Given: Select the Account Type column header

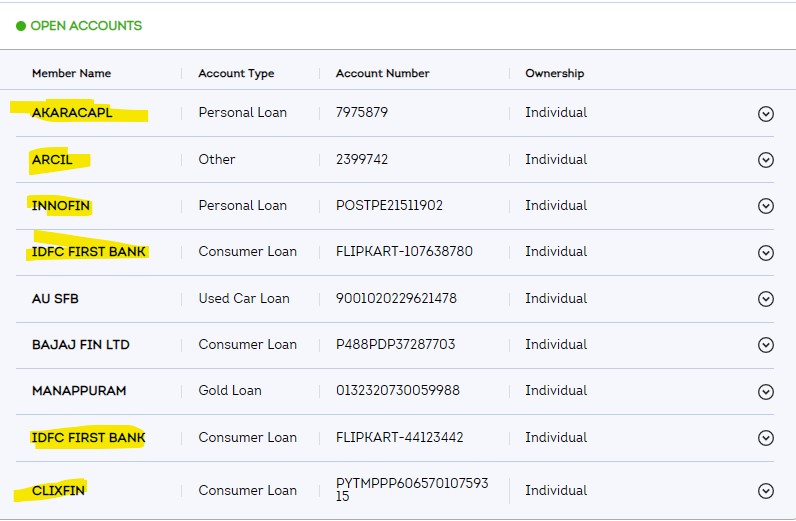Looking at the screenshot, I should (236, 73).
